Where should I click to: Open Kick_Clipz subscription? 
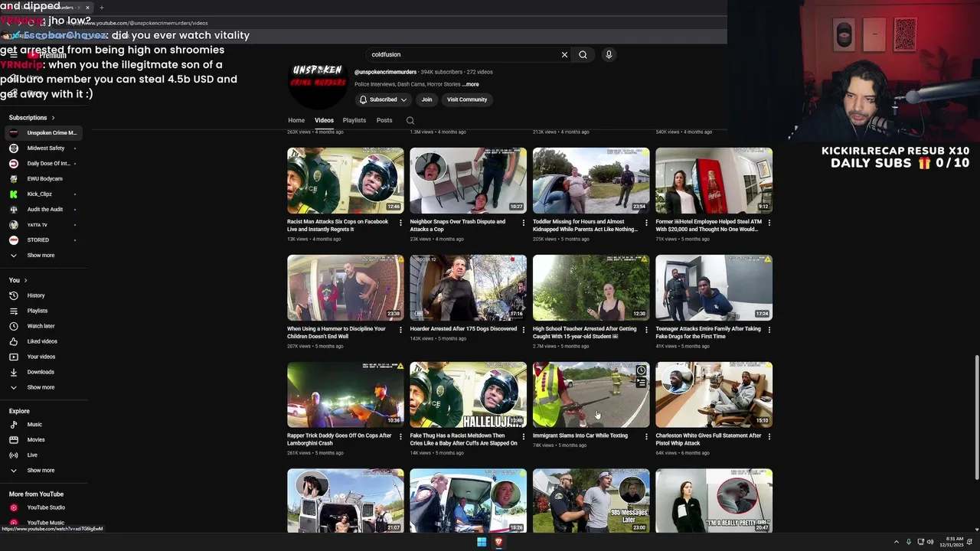tap(44, 194)
